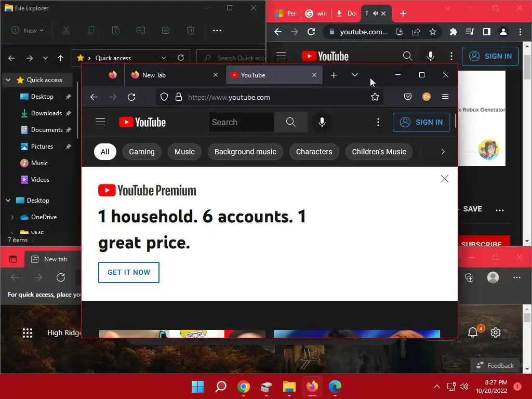Viewport: 532px width, 399px height.
Task: Collapse Quick access tree node
Action: point(8,80)
